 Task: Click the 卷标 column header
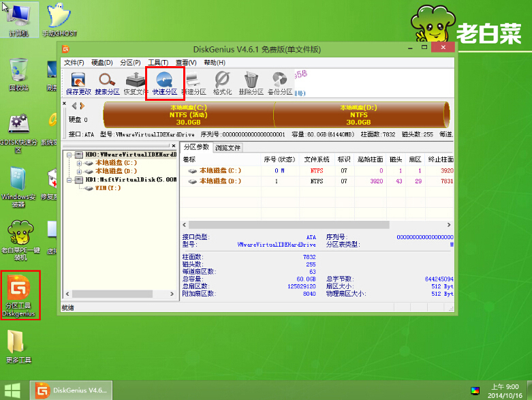pos(221,159)
